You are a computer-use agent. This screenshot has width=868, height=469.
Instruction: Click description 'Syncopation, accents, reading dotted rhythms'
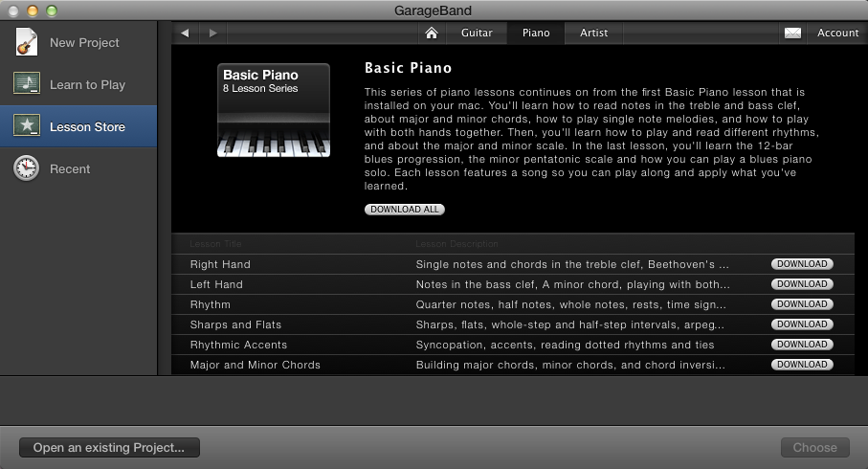566,345
